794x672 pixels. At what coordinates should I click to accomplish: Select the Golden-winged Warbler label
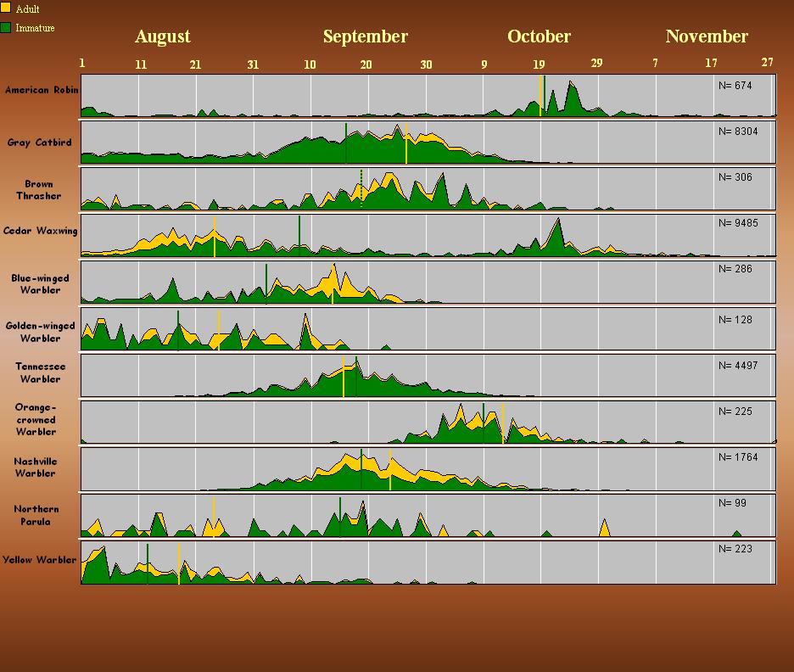[40, 332]
